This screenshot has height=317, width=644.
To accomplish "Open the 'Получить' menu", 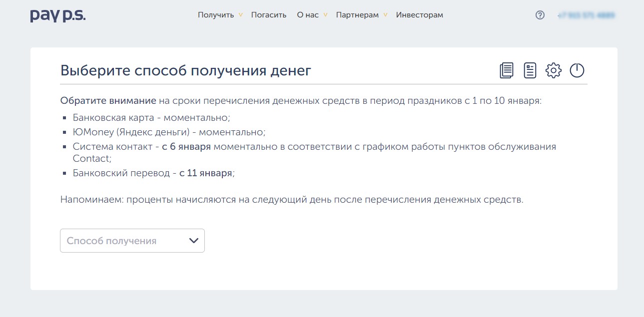I will [x=216, y=15].
